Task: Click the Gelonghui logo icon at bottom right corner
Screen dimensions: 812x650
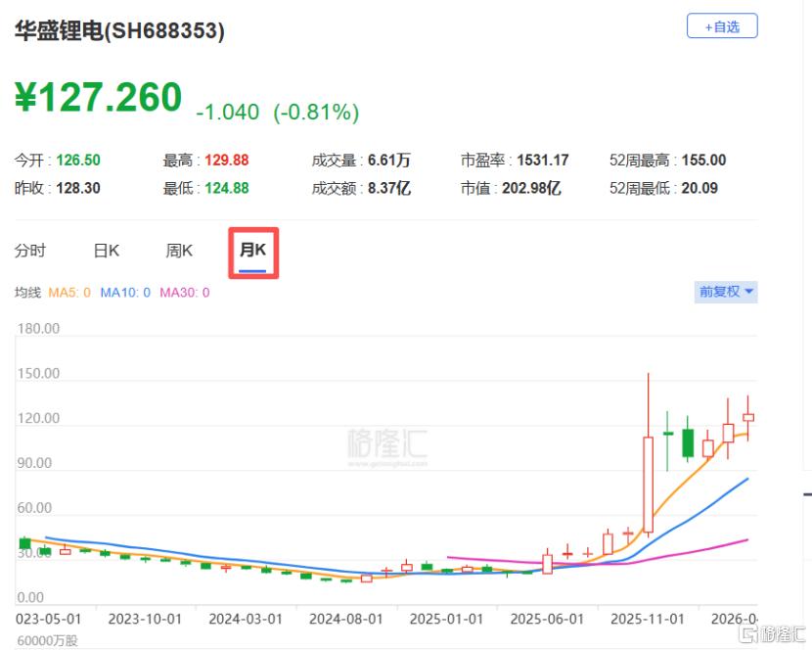Action: 774,636
